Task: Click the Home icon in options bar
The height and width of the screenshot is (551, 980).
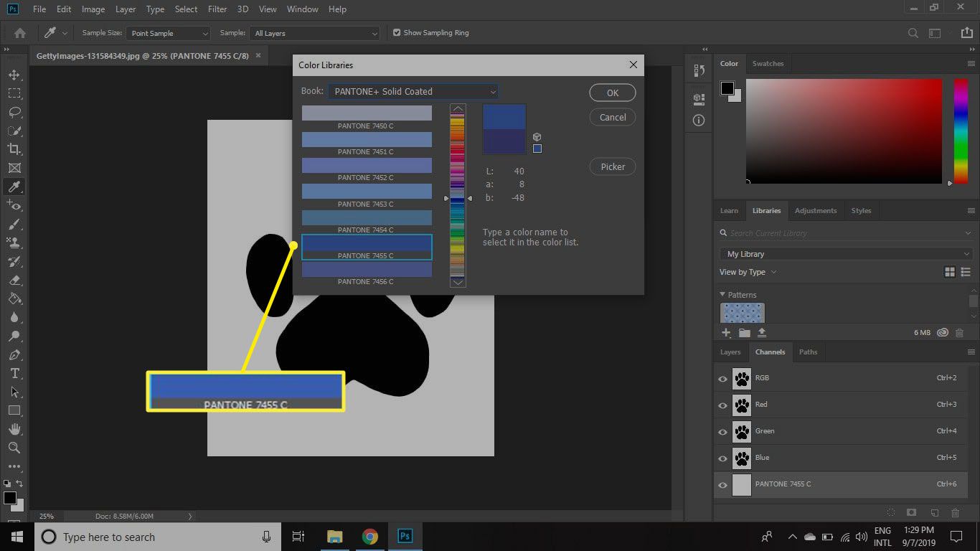Action: pyautogui.click(x=20, y=33)
